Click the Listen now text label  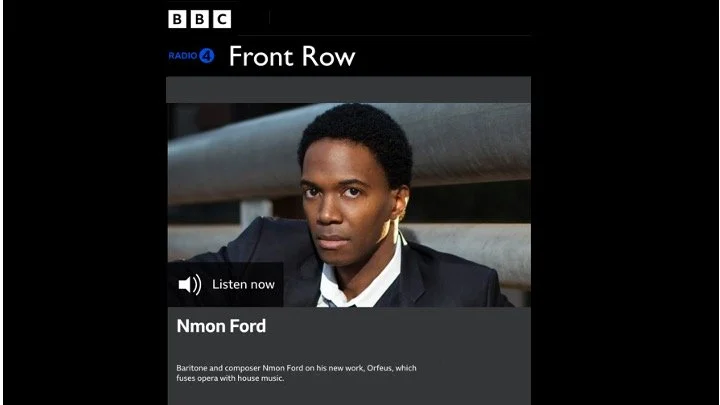(x=243, y=285)
